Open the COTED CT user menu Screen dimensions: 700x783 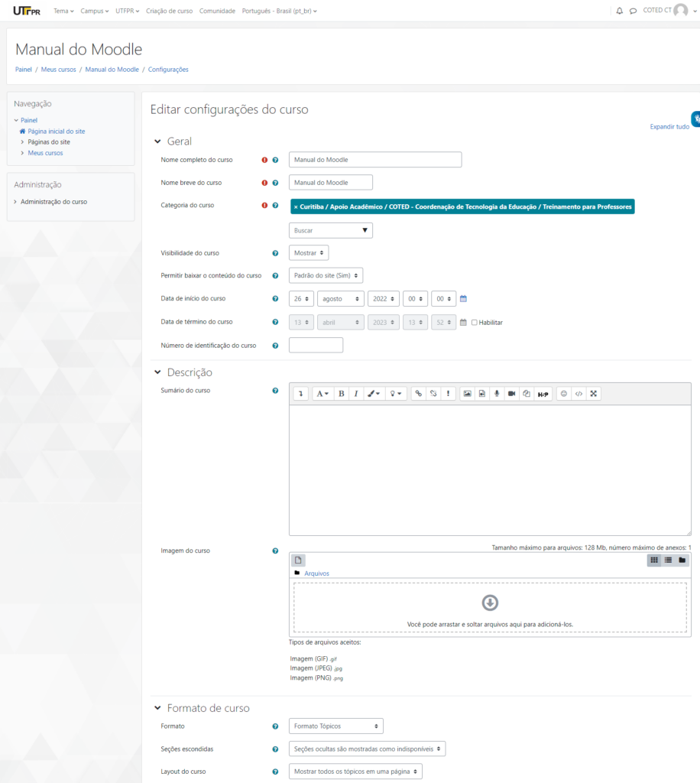(669, 11)
